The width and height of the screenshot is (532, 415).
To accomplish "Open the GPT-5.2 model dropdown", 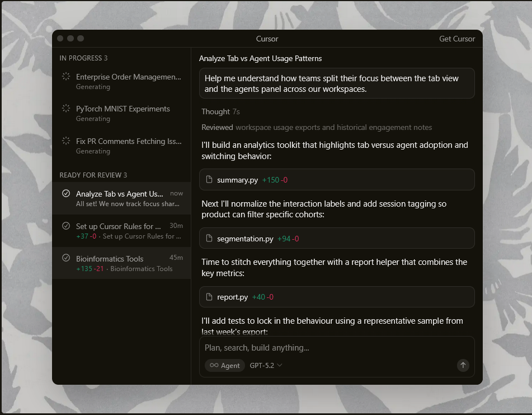I will coord(266,365).
